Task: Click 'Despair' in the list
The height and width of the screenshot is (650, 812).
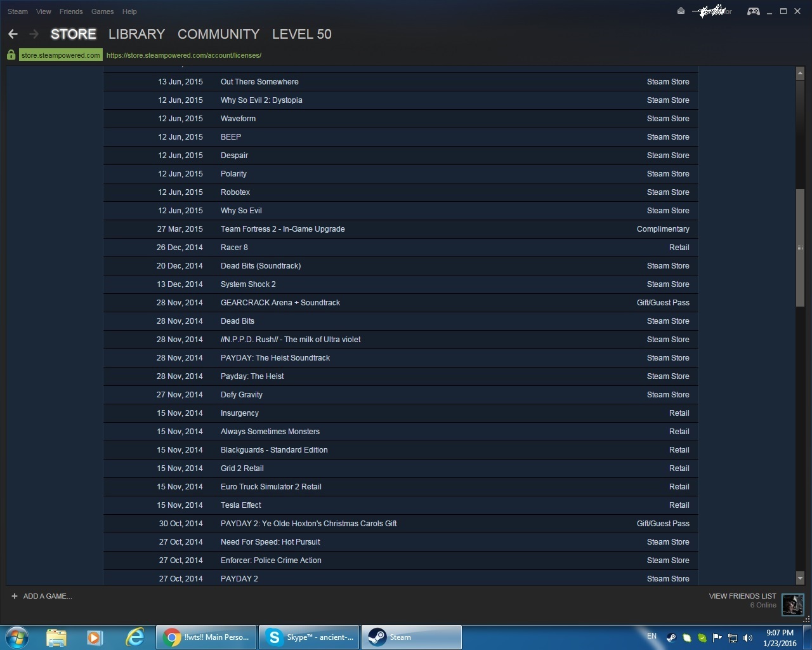Action: [x=400, y=156]
